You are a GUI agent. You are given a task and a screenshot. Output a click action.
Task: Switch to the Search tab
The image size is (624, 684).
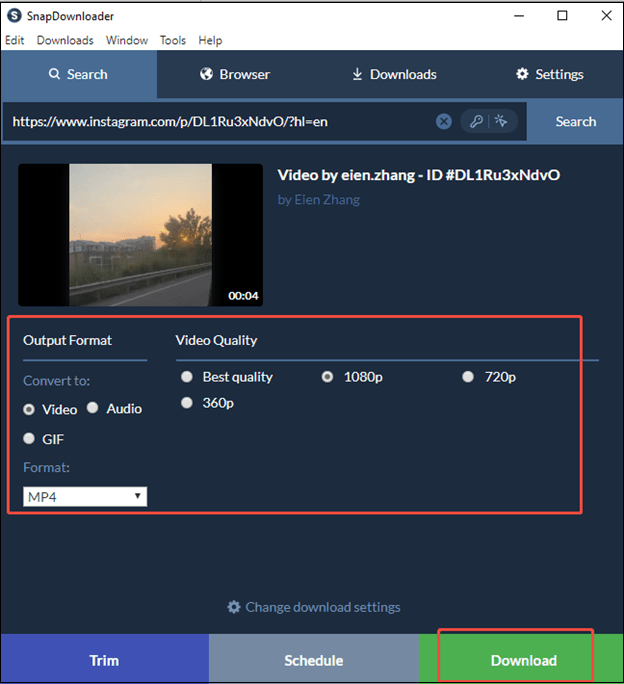pyautogui.click(x=79, y=74)
